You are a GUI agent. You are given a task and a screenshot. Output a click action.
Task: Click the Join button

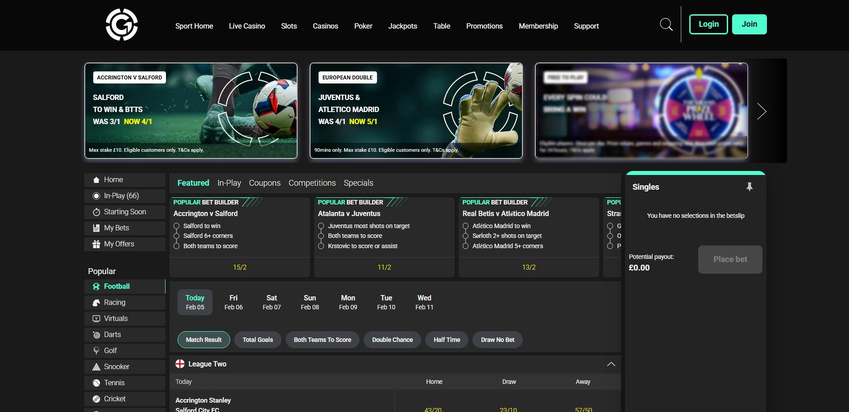point(749,24)
